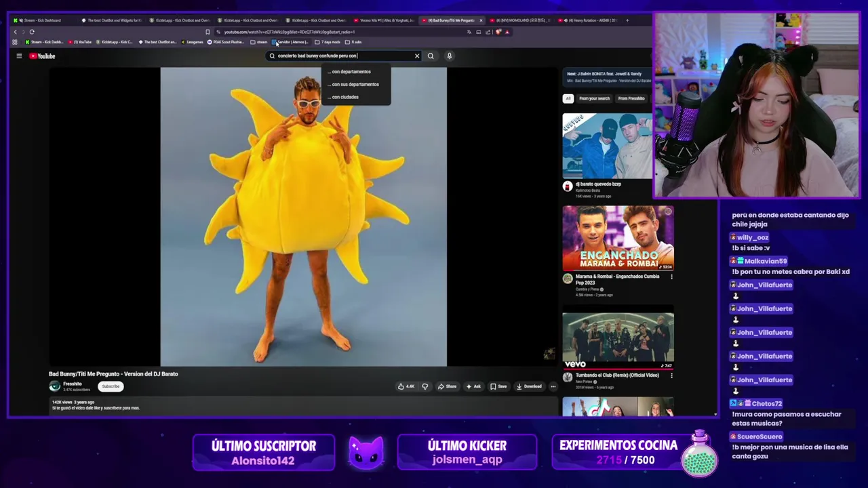Choose suggestion 'con sus departamentos'

coord(356,84)
